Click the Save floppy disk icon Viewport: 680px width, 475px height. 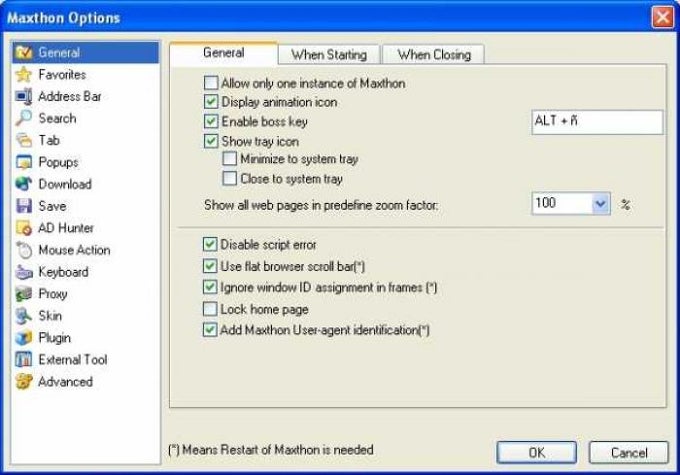coord(24,206)
